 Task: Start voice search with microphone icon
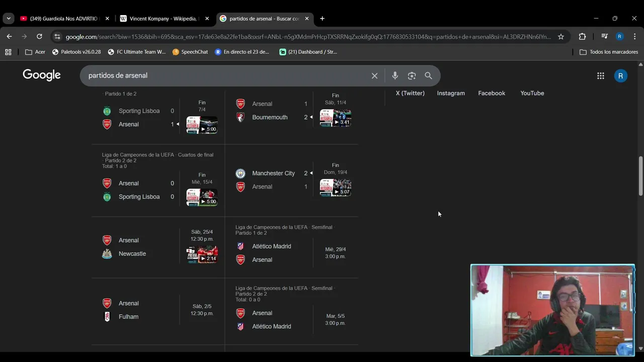pos(395,75)
